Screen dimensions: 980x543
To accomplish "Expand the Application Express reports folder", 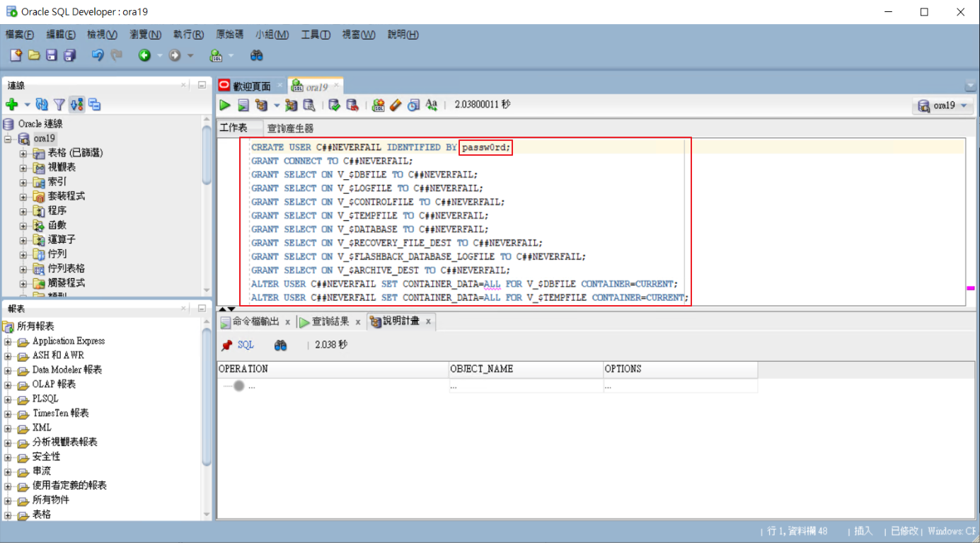I will coord(8,341).
